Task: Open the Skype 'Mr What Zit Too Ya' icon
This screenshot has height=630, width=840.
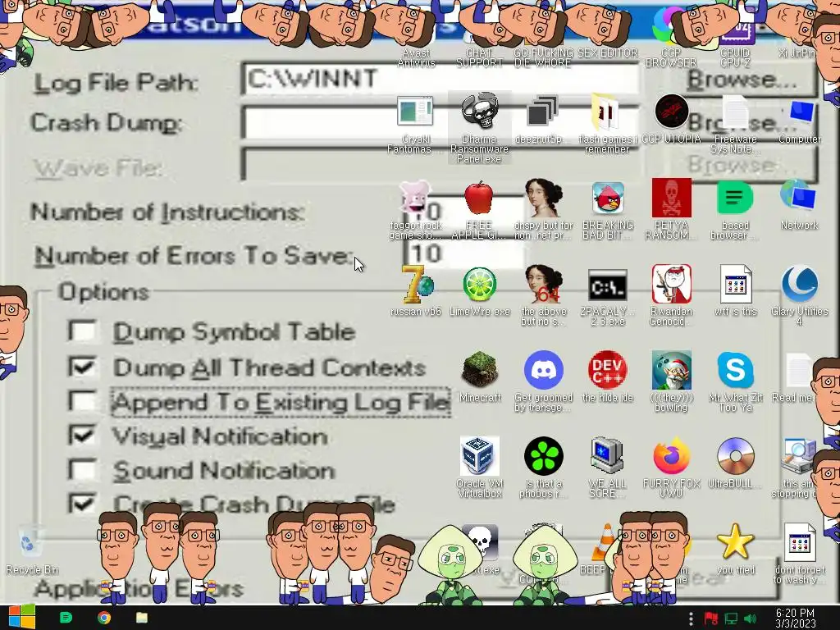Action: tap(736, 370)
